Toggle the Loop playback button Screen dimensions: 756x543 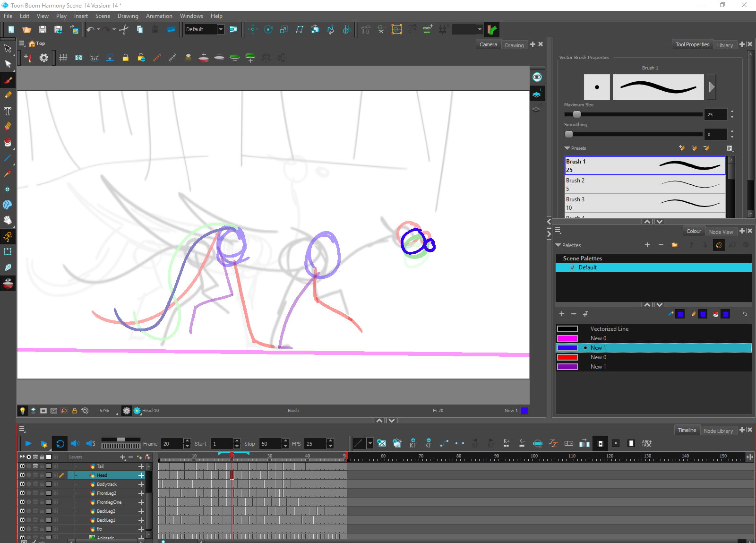point(60,443)
